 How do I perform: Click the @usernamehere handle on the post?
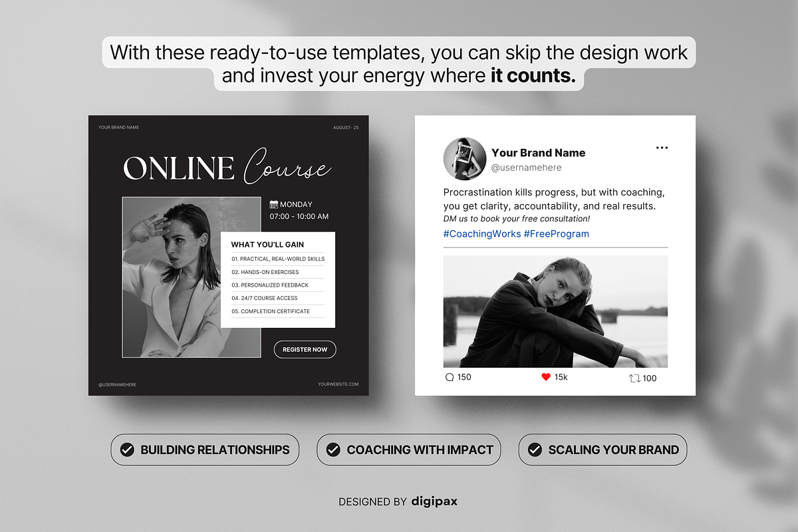[x=527, y=168]
